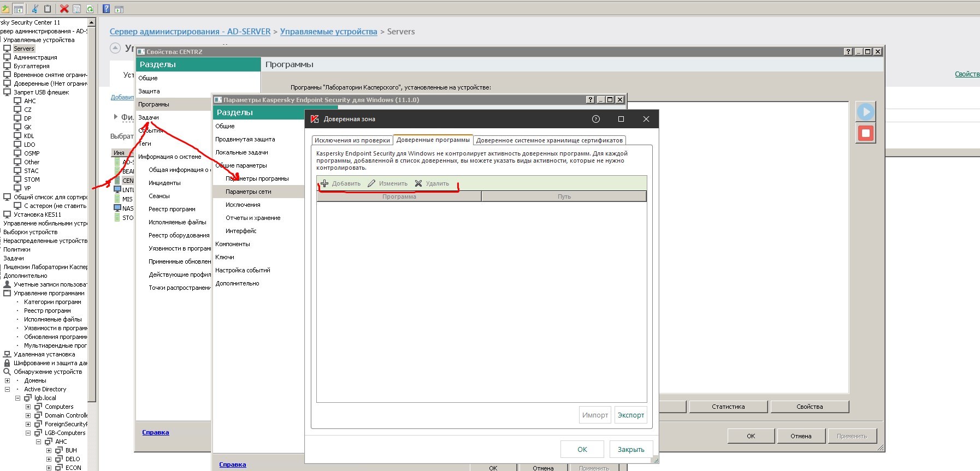Click the Добавить (add) toolbar button
The width and height of the screenshot is (980, 471).
(340, 183)
